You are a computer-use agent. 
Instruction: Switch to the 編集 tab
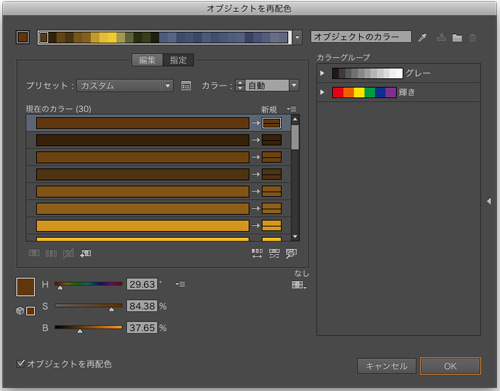(x=147, y=60)
